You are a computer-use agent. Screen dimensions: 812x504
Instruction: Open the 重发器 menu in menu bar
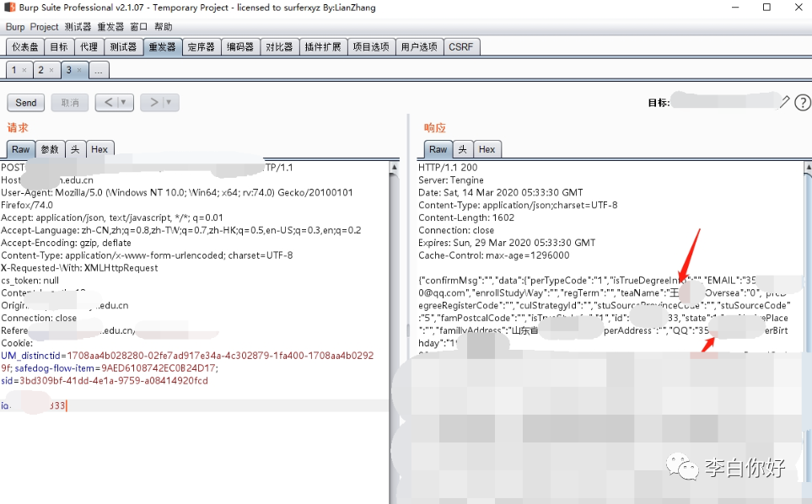[110, 27]
